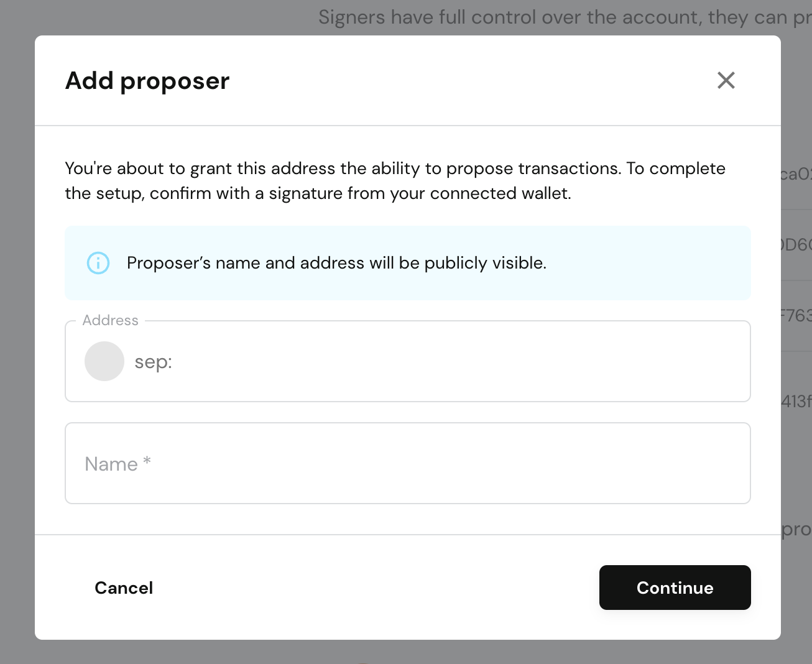Viewport: 812px width, 664px height.
Task: Focus the required Name field
Action: [407, 463]
